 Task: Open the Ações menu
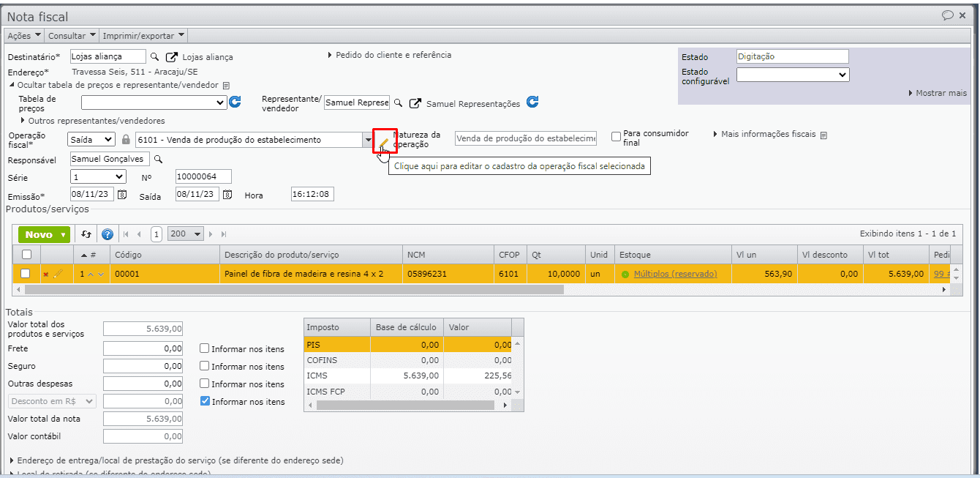point(24,36)
